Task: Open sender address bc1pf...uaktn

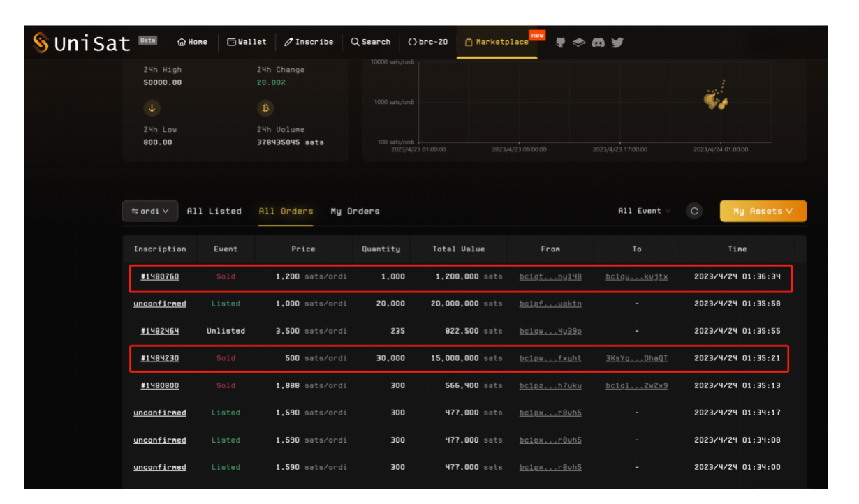Action: (550, 304)
